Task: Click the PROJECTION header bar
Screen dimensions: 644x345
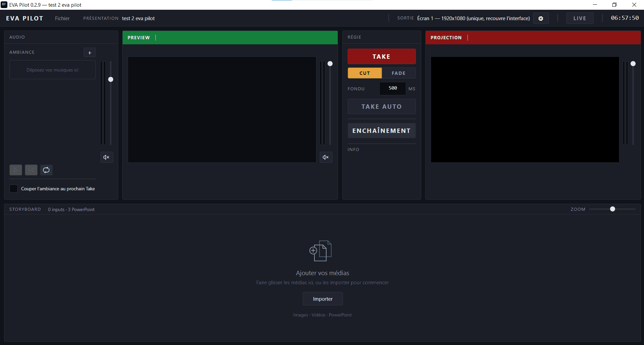Action: (533, 38)
